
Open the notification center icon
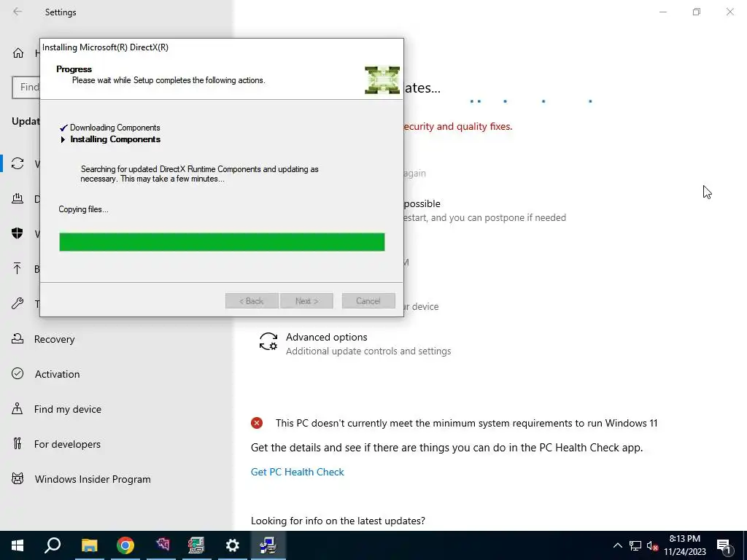[x=724, y=545]
